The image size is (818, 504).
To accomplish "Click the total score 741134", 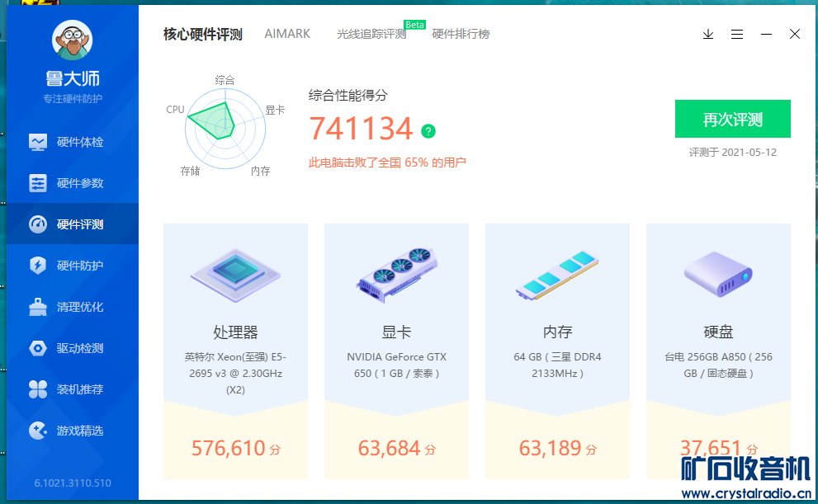I will pos(361,128).
